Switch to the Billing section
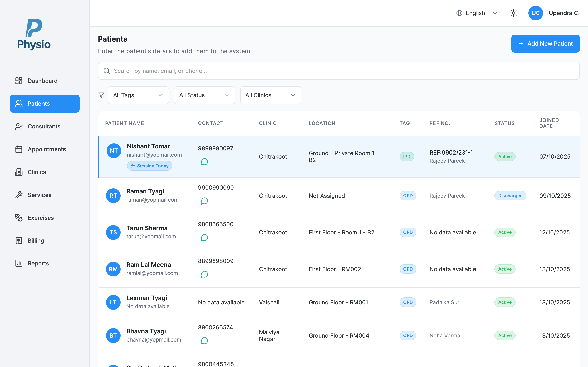 point(36,240)
